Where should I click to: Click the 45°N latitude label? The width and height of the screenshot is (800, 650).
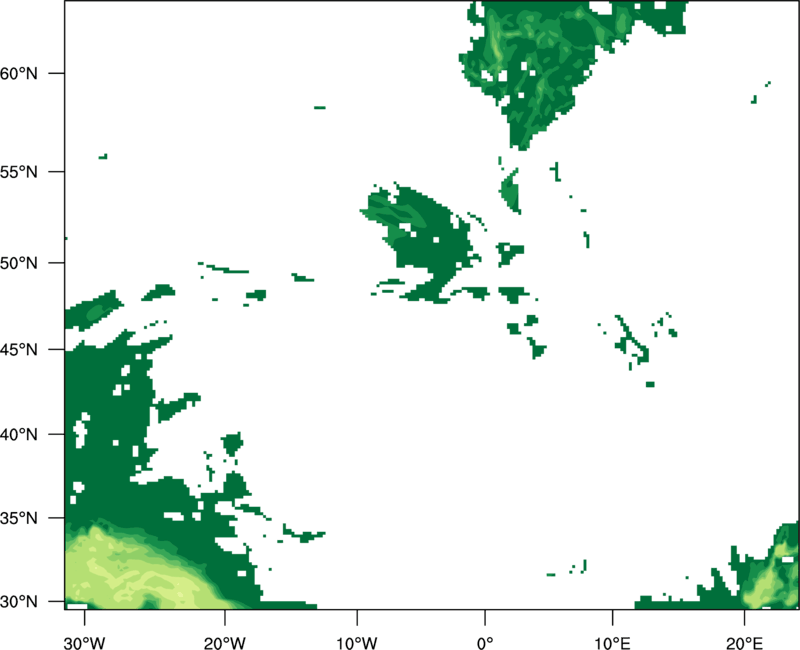[x=19, y=349]
